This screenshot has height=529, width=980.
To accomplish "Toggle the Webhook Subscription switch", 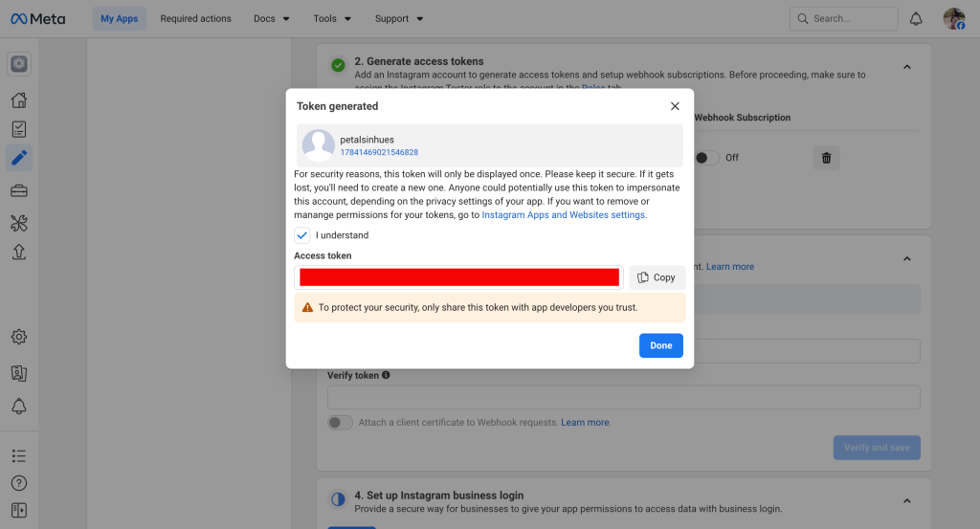I will (x=707, y=158).
